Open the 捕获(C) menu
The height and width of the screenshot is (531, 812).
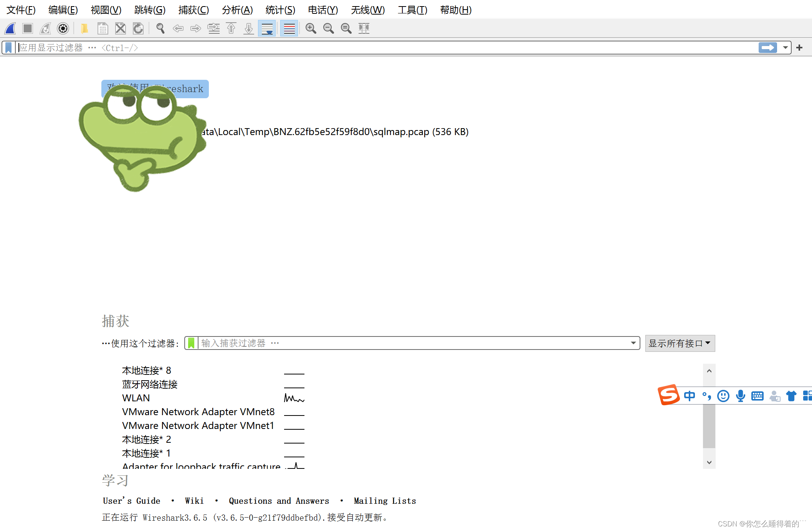[x=193, y=10]
